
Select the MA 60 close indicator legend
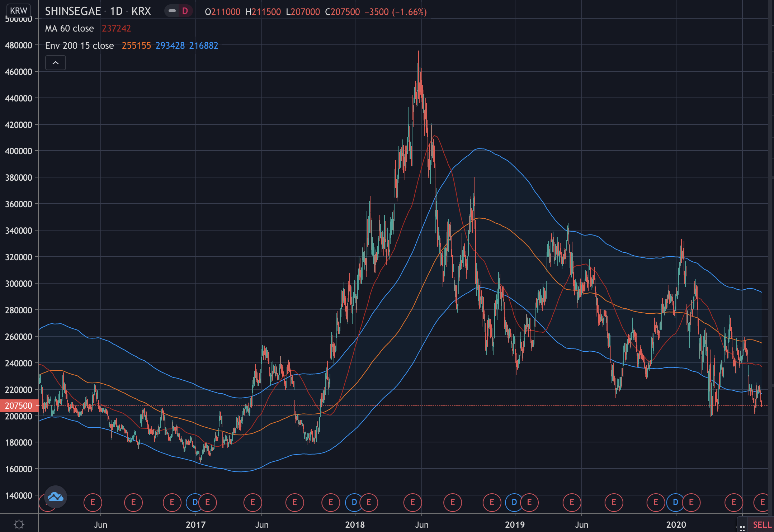click(70, 28)
